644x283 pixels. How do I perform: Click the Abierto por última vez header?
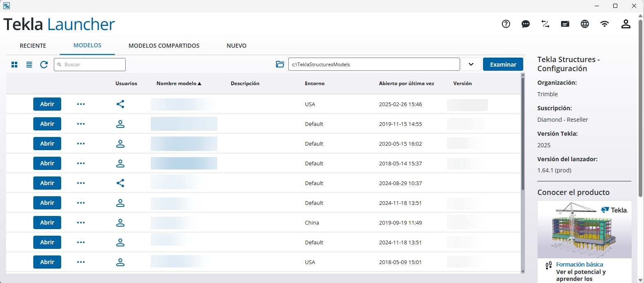407,84
